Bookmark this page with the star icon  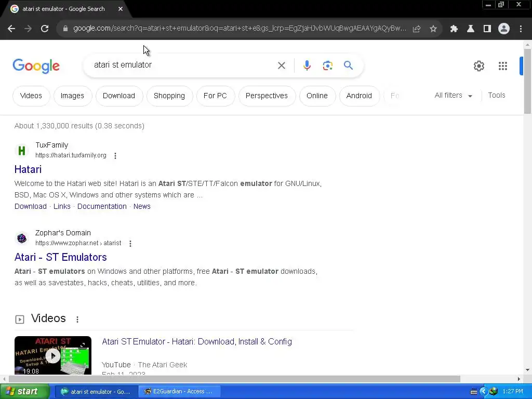[x=433, y=29]
